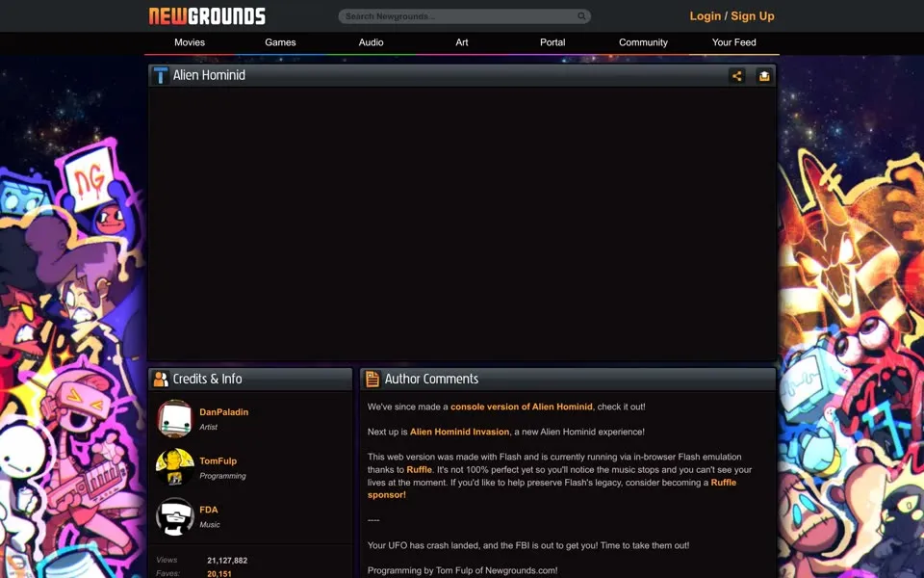The height and width of the screenshot is (578, 924).
Task: Click the black game player area
Action: (462, 223)
